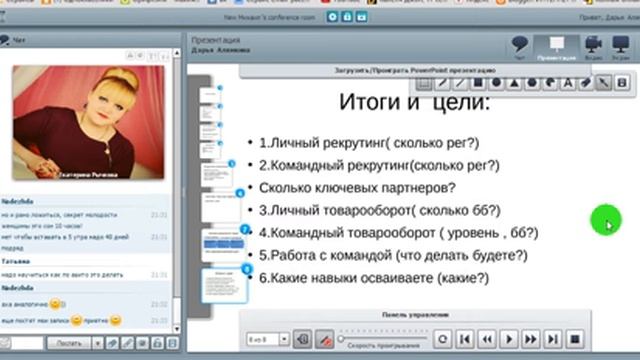Open the Screen sharing view

coord(620,47)
